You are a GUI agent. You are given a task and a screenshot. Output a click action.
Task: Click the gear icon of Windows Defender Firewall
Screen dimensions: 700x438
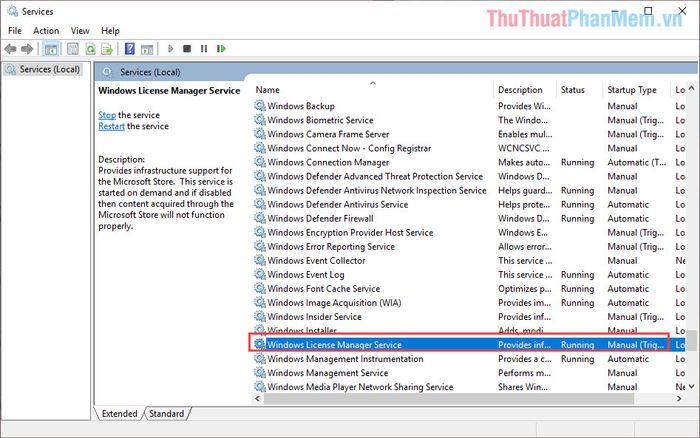tap(260, 218)
